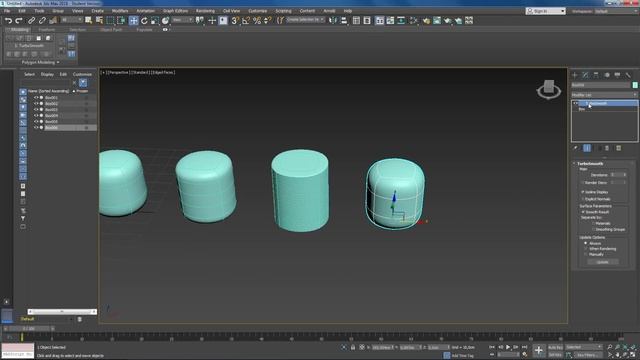
Task: Toggle 3D Snaps icon
Action: pyautogui.click(x=235, y=20)
